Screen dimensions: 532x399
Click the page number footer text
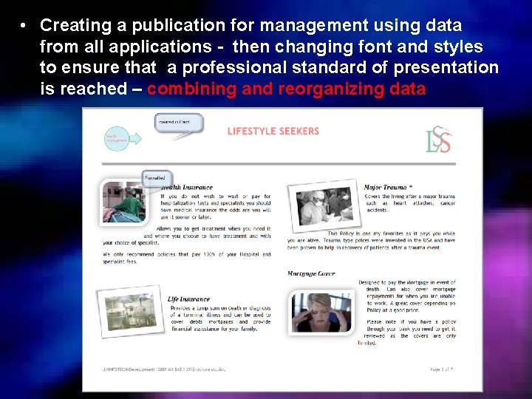(x=441, y=369)
